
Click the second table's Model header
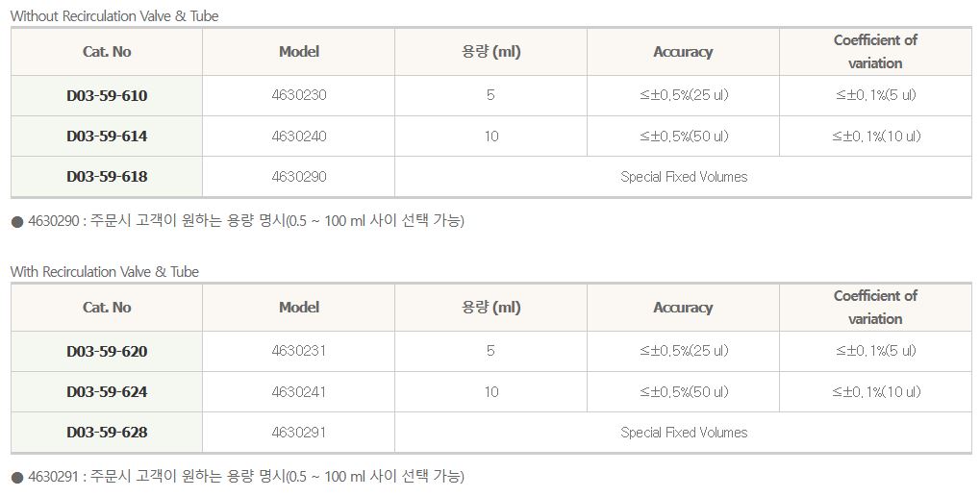tap(299, 308)
